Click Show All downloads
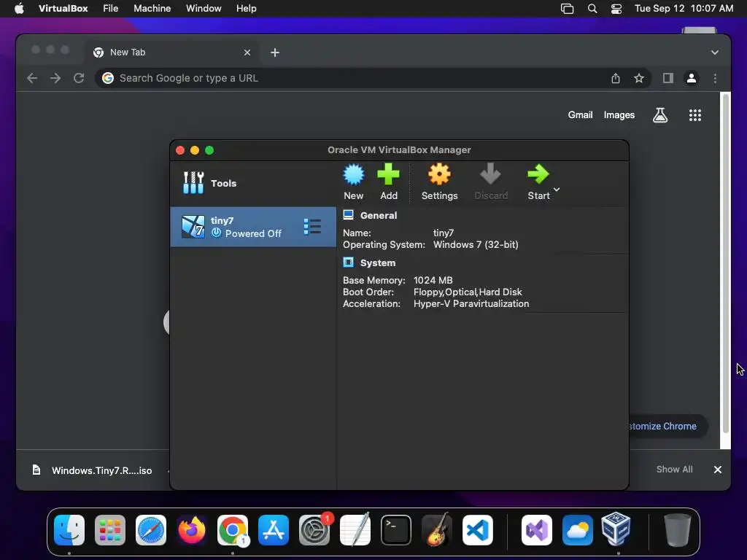Screen dimensions: 747x560 tap(674, 470)
